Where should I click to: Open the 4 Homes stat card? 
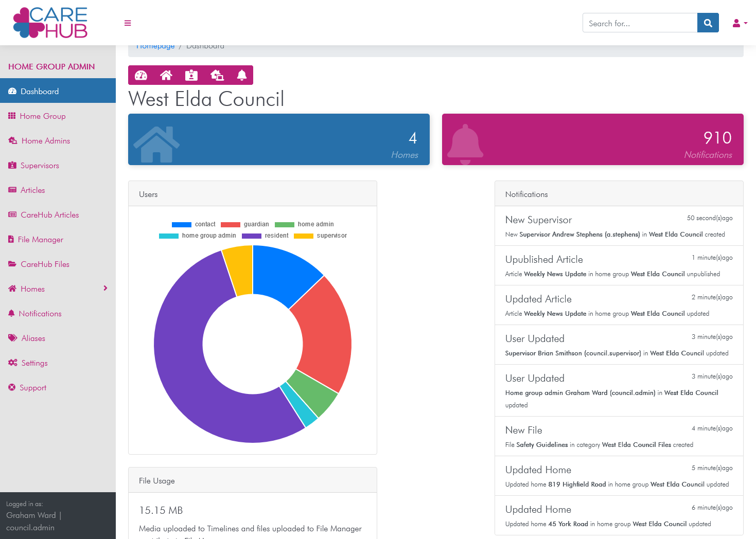click(279, 139)
